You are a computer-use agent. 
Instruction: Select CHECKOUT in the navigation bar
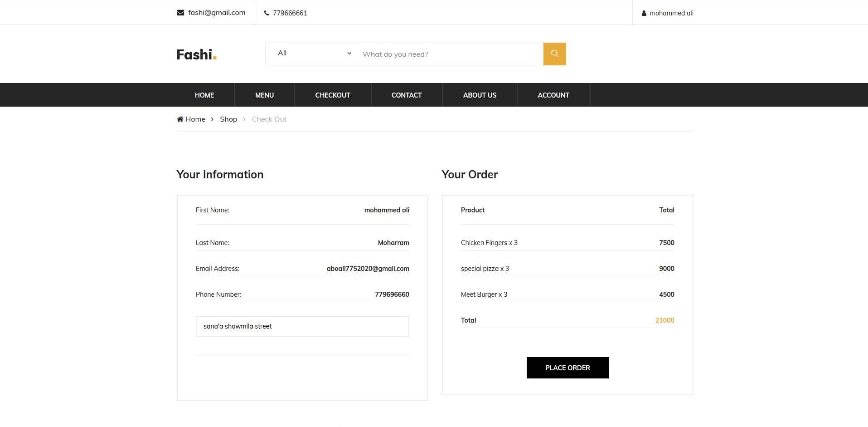coord(333,95)
